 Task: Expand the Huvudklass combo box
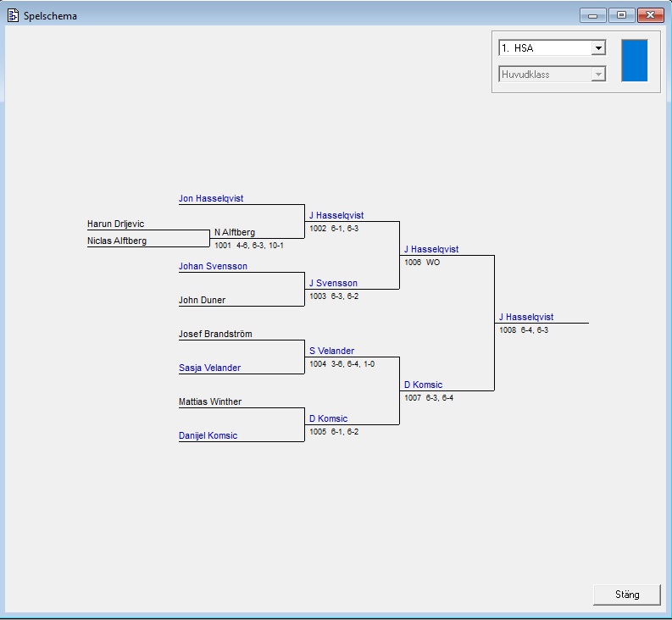tap(598, 75)
